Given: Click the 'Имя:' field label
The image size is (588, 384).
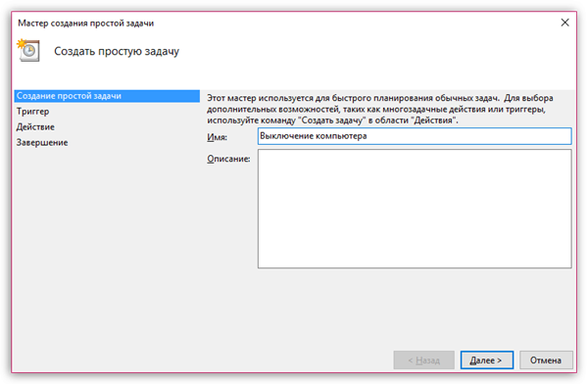Looking at the screenshot, I should pyautogui.click(x=218, y=137).
